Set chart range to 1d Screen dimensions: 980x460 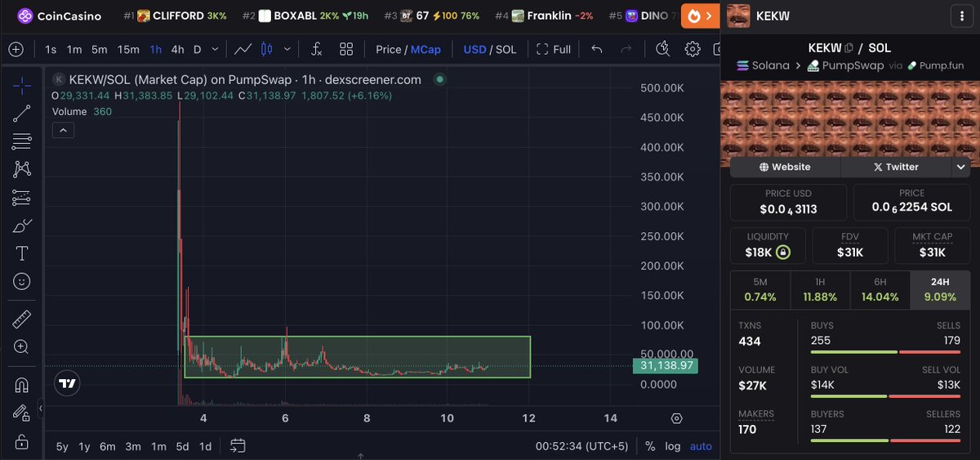(x=206, y=446)
